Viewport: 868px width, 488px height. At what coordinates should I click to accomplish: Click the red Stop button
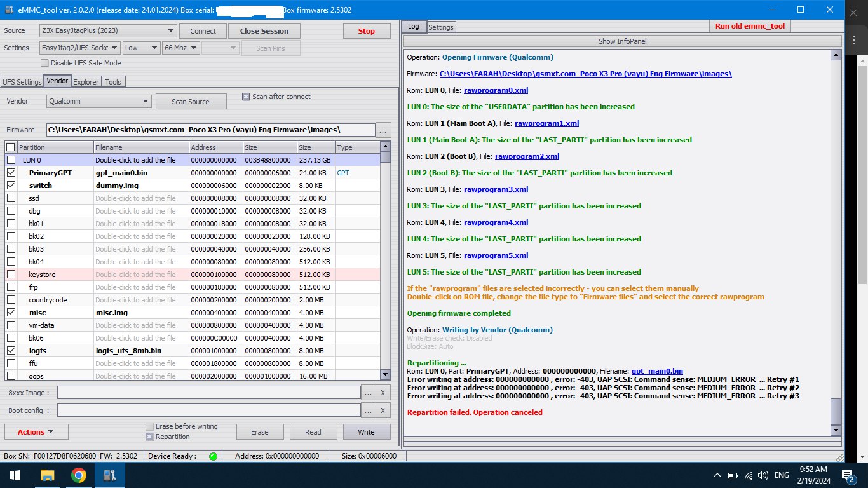(x=367, y=31)
